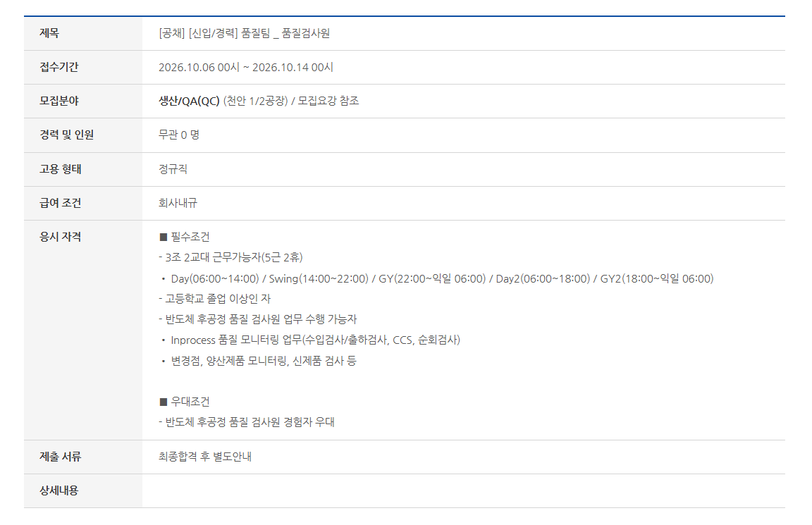Click the '경력 및 인원' label
812x525 pixels.
67,135
